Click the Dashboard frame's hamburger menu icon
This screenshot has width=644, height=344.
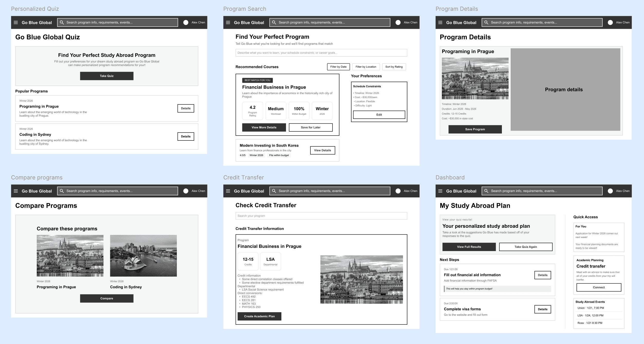(x=440, y=191)
